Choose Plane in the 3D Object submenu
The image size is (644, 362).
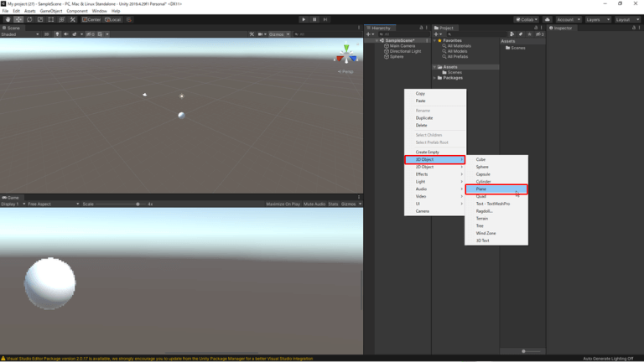tap(496, 189)
